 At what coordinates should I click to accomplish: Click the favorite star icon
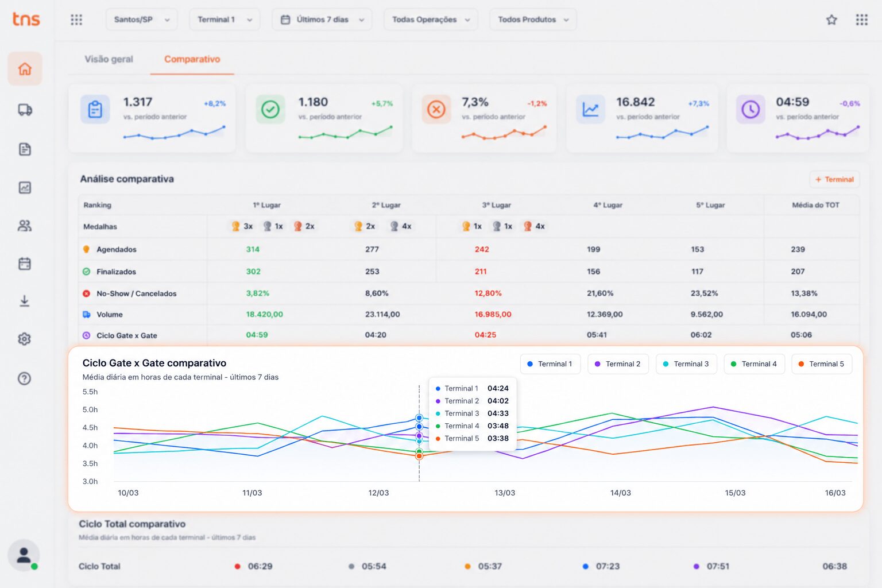point(831,20)
